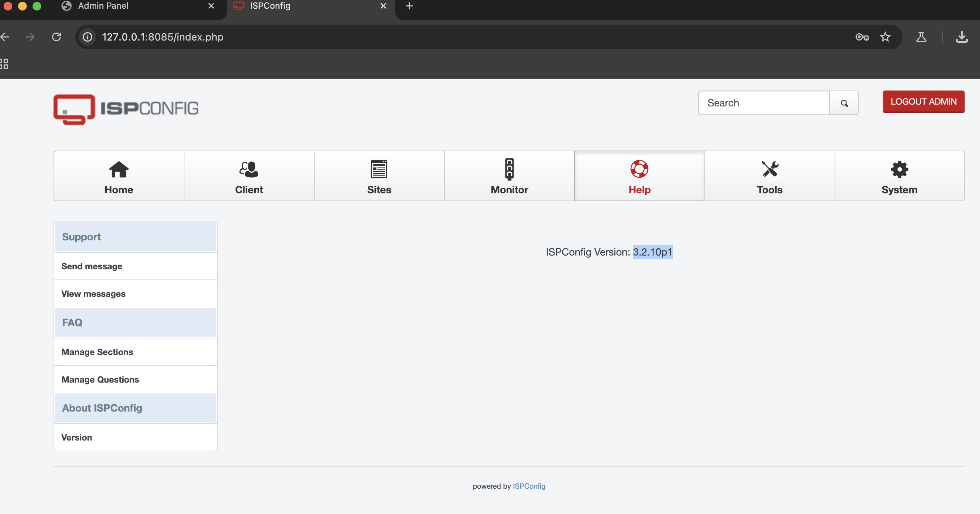
Task: Open the Monitor traffic light icon
Action: [509, 169]
